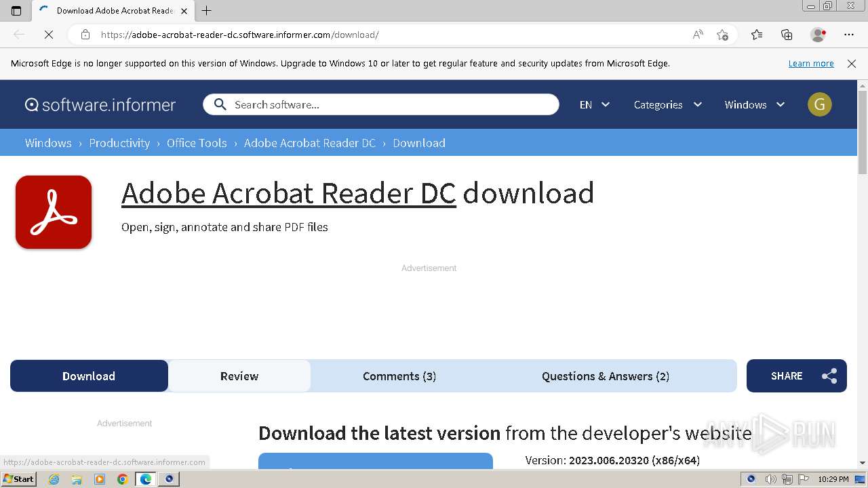This screenshot has height=488, width=868.
Task: Open File Explorer from taskbar
Action: 77,479
